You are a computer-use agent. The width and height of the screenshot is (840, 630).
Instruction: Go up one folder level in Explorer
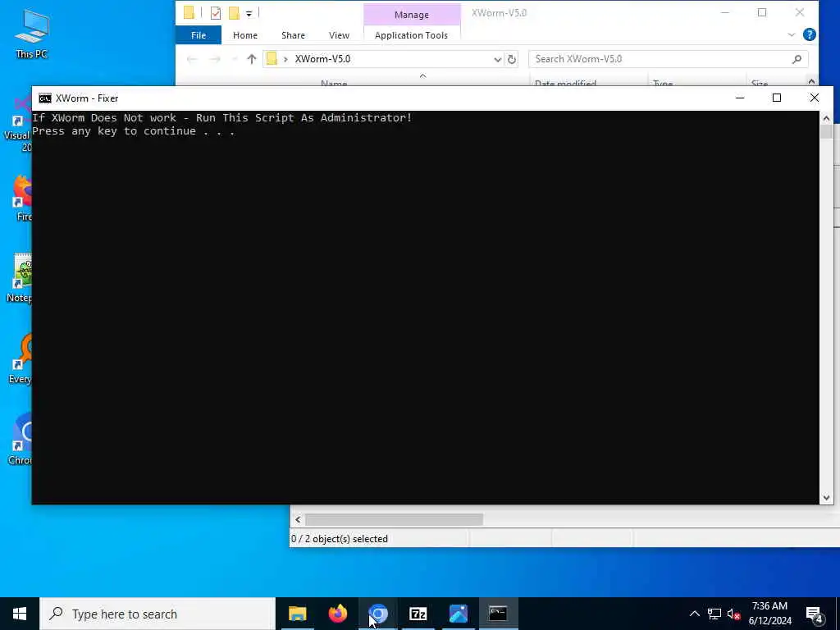pos(251,59)
